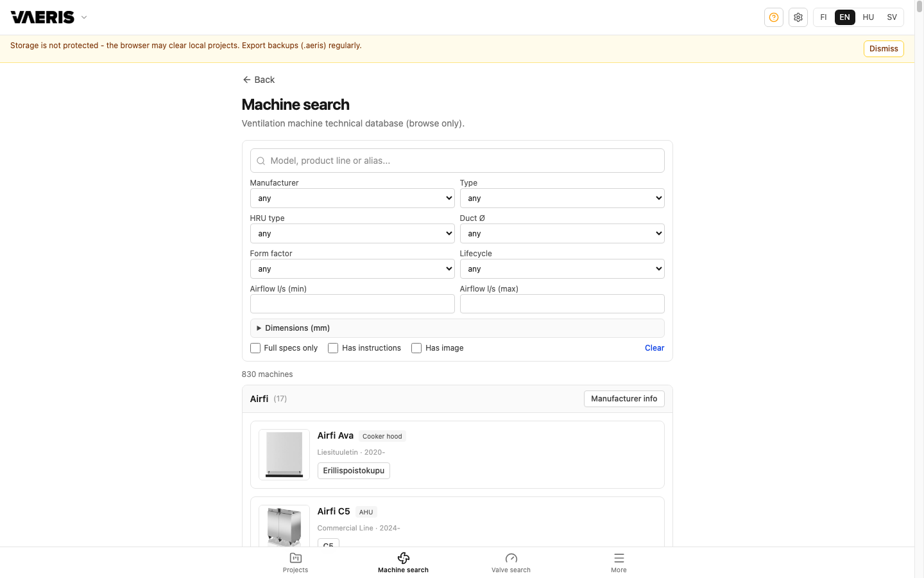Viewport: 924px width, 578px height.
Task: Switch language to SV
Action: point(892,17)
